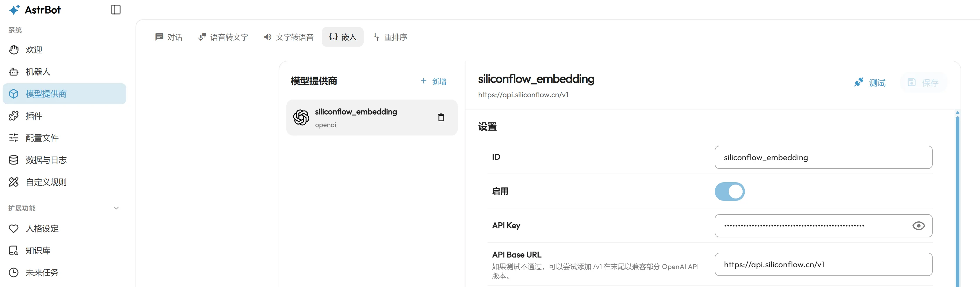
Task: Click the 自定义规则 tools icon
Action: tap(14, 182)
